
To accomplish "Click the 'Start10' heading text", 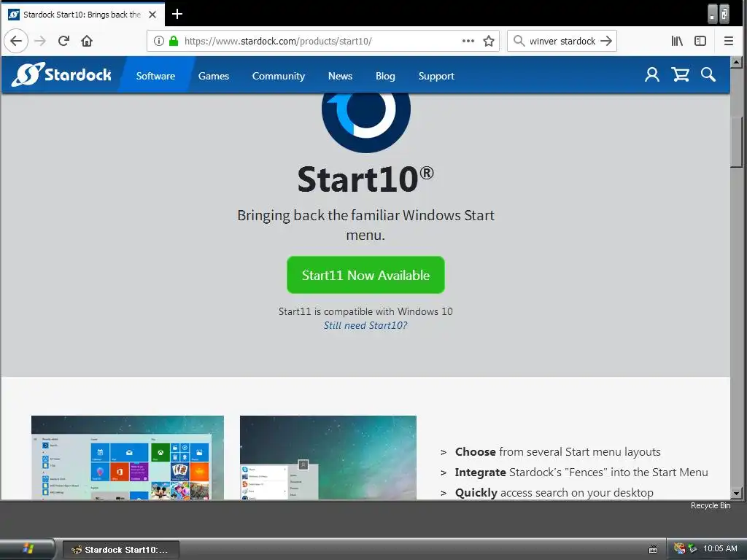I will pos(365,179).
